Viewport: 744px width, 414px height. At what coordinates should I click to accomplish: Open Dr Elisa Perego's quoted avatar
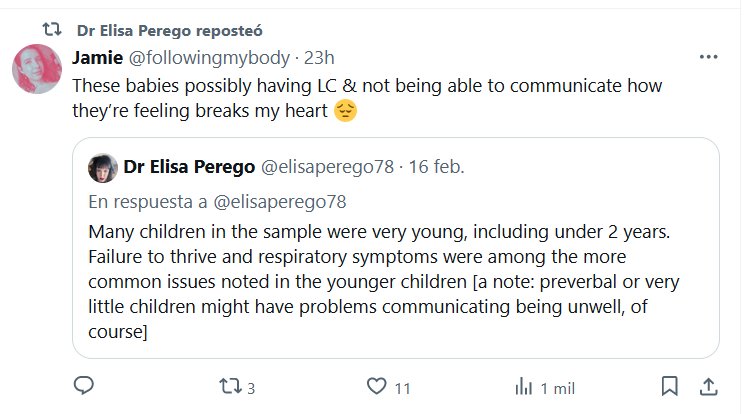pyautogui.click(x=101, y=165)
